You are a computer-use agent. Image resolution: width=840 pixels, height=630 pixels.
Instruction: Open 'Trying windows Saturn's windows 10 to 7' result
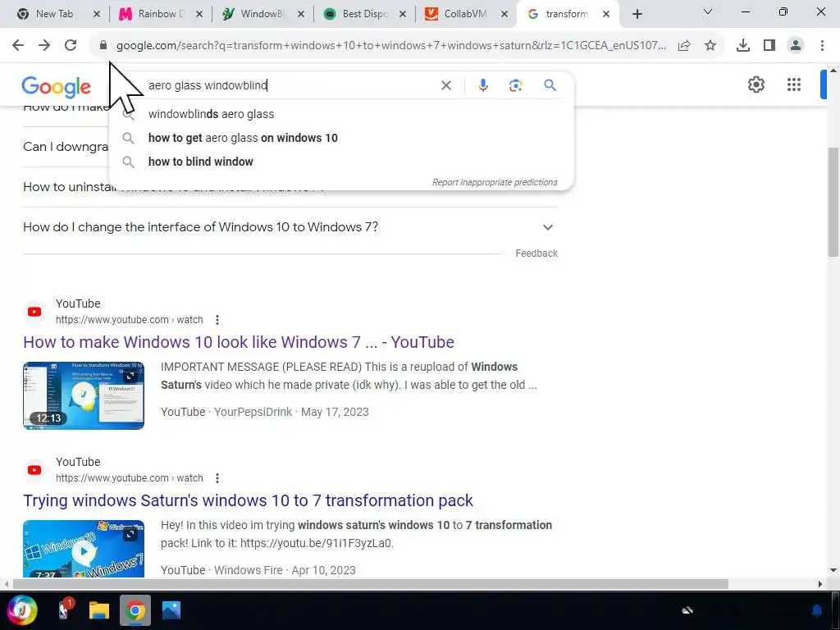tap(248, 500)
